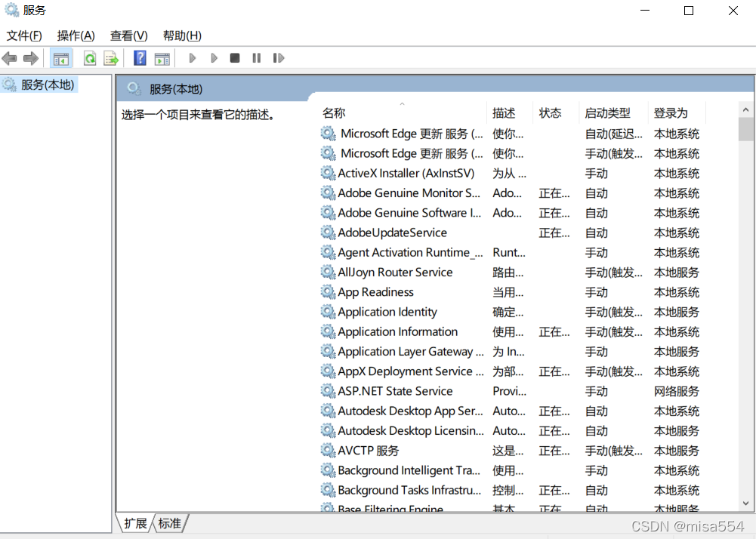Select Background Intelligent Tra... service
The image size is (756, 539).
[x=409, y=470]
